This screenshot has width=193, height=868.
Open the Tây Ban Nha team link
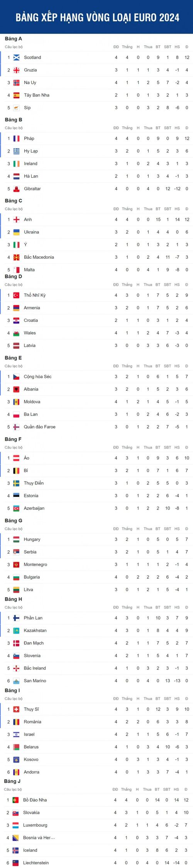(x=37, y=95)
